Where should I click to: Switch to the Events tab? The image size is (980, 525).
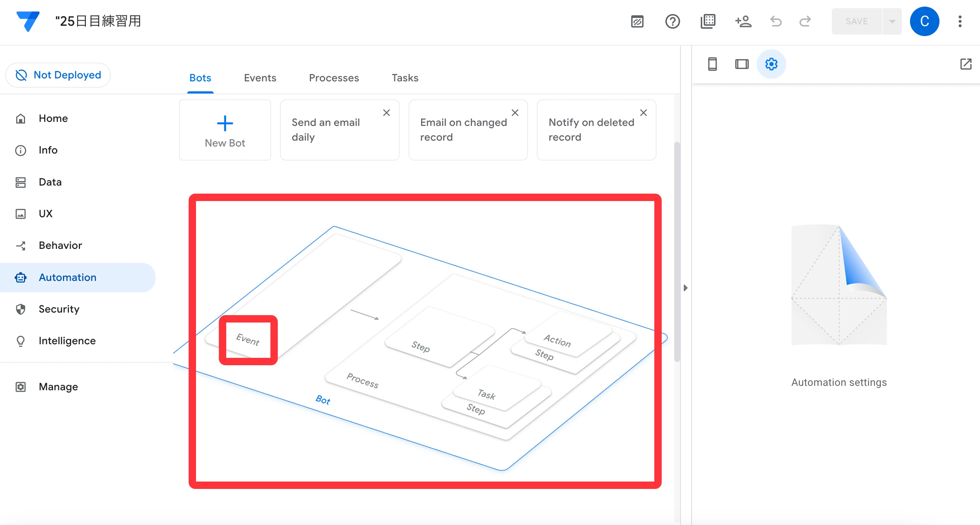point(260,78)
